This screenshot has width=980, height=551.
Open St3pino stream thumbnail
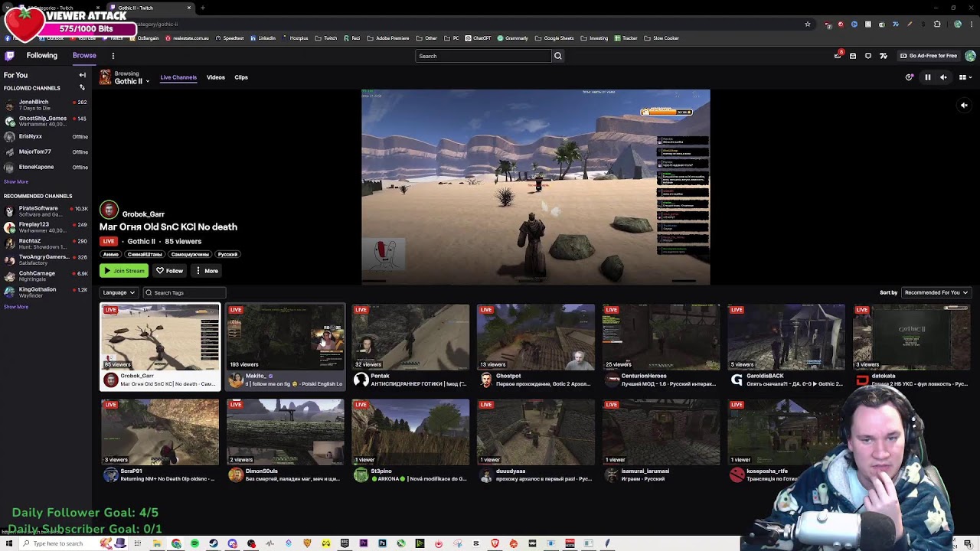tap(410, 432)
